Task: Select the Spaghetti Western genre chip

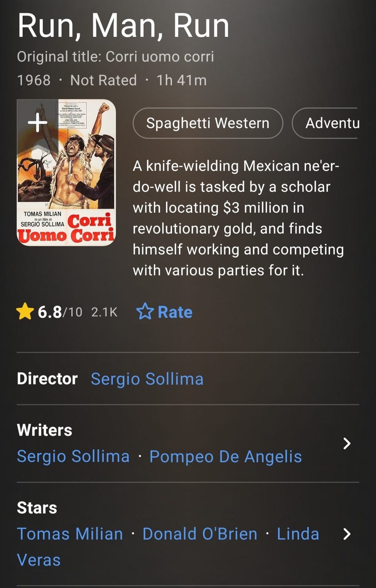Action: [x=208, y=123]
